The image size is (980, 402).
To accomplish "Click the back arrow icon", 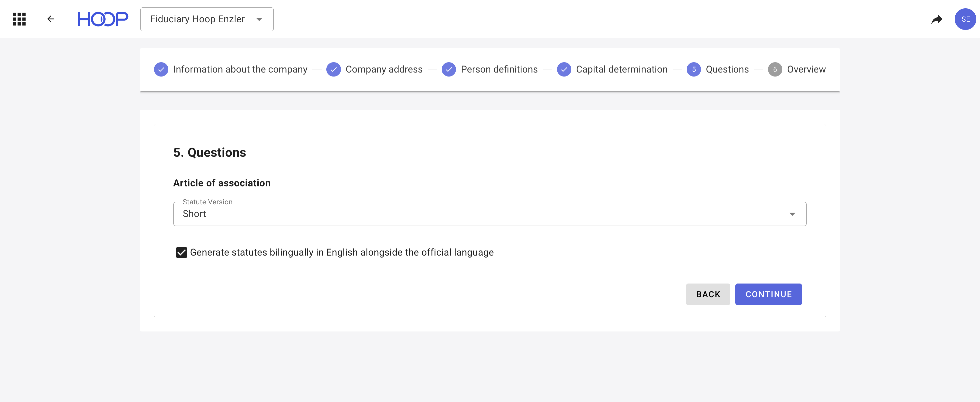I will pos(51,19).
